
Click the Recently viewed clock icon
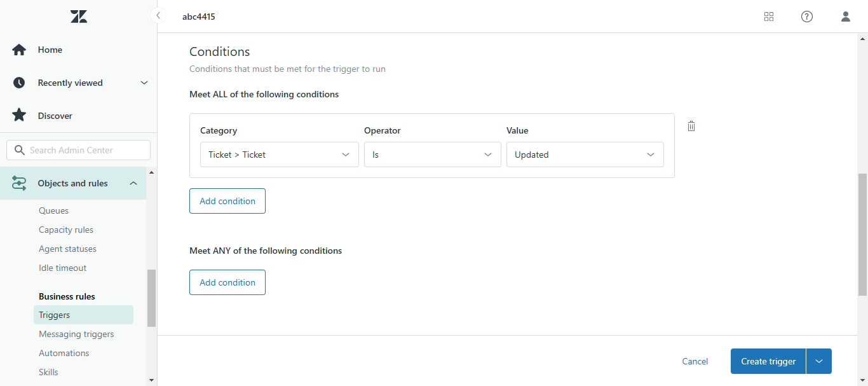[19, 83]
